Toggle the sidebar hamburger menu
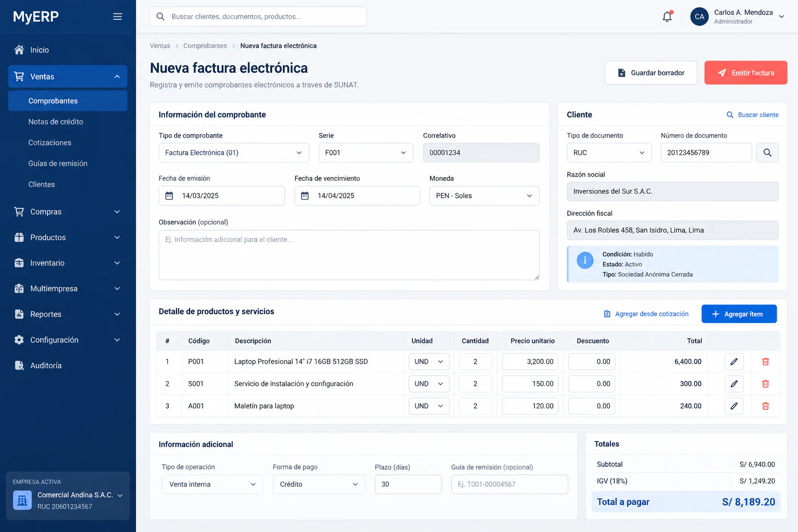798x532 pixels. pyautogui.click(x=117, y=17)
